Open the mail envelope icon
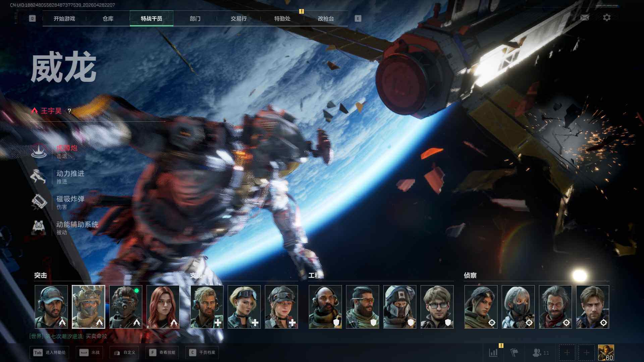The height and width of the screenshot is (362, 644). [584, 18]
